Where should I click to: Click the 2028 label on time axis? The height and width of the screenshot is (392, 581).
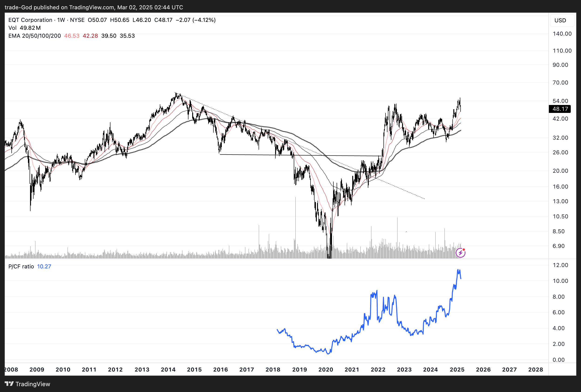[536, 369]
